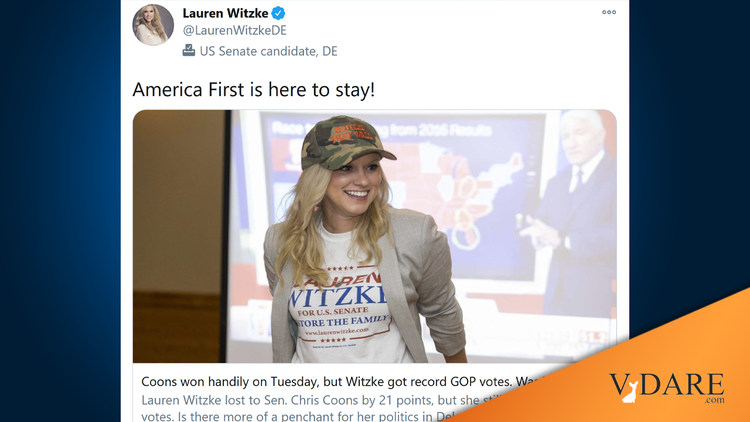The image size is (750, 422).
Task: Open the @LaurenWitzkeDE handle link
Action: 234,31
